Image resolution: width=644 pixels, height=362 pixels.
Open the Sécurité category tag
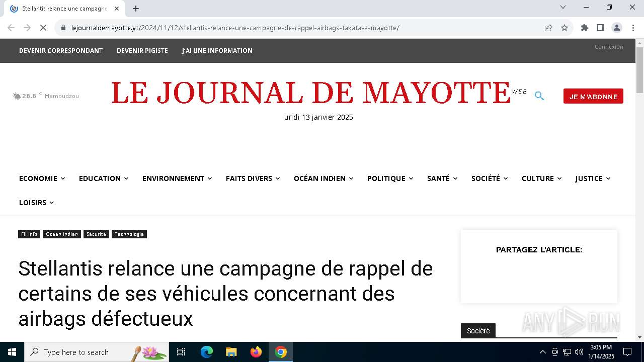[96, 234]
